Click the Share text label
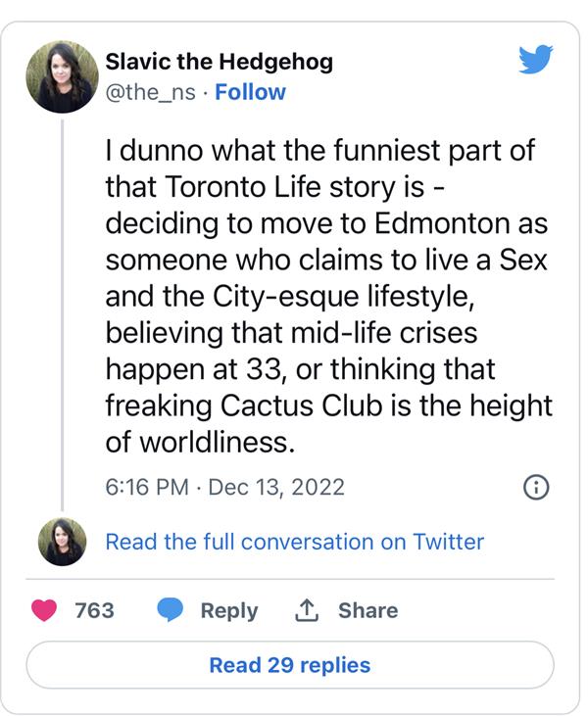Screen dimensions: 588x716 coord(367,610)
